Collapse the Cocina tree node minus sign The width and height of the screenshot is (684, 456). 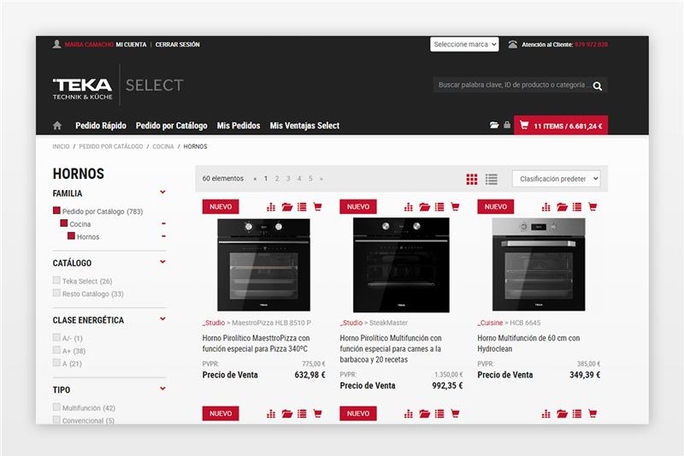pos(164,223)
